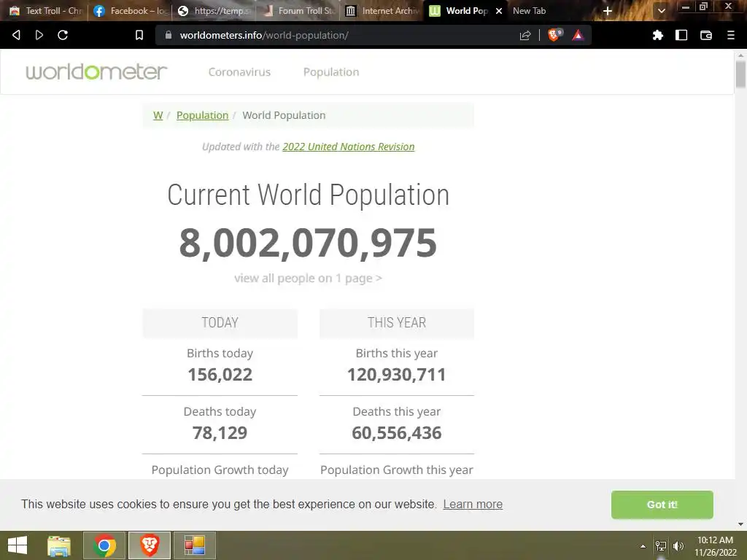
Task: Open volume control tray icon
Action: [678, 546]
